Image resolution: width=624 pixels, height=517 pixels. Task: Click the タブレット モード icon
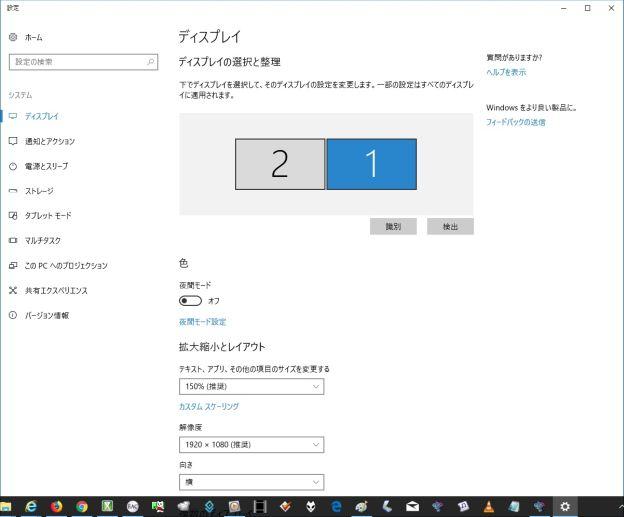click(x=13, y=215)
